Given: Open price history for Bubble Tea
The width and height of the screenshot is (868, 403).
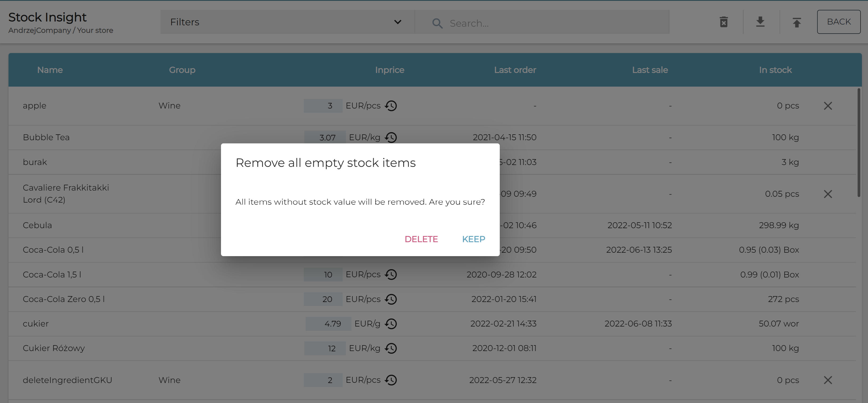Looking at the screenshot, I should click(391, 137).
